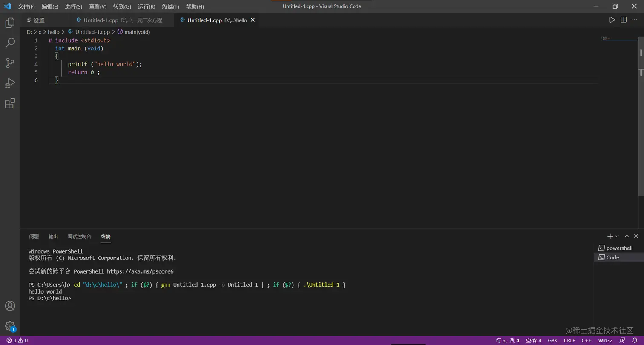The height and width of the screenshot is (345, 644).
Task: Click the '# include <stdio.h>' line
Action: pos(79,40)
